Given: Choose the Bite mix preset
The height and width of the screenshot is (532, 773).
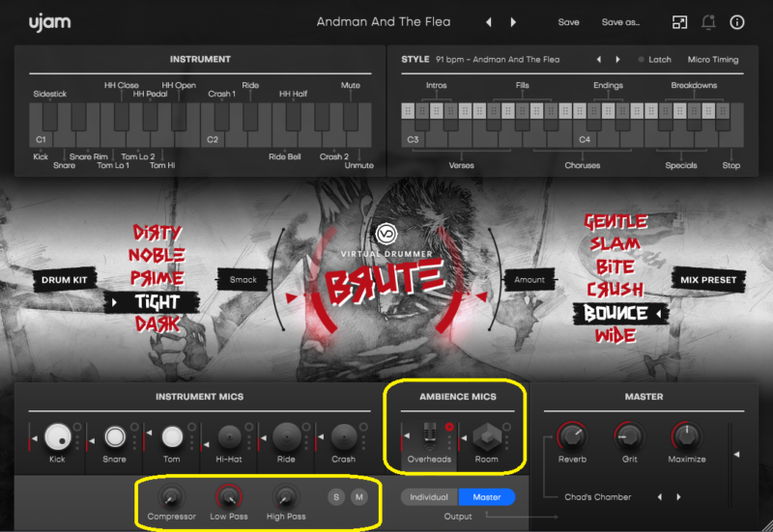Looking at the screenshot, I should 616,267.
